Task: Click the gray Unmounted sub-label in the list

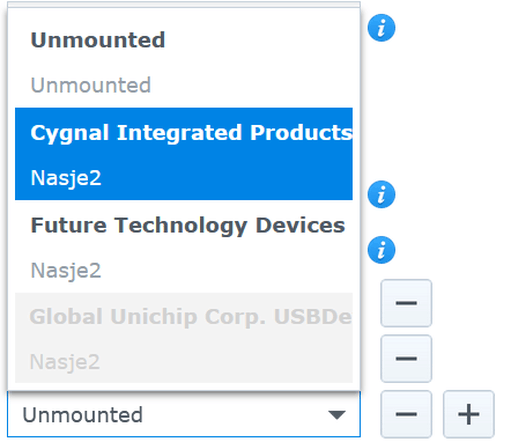Action: click(91, 85)
